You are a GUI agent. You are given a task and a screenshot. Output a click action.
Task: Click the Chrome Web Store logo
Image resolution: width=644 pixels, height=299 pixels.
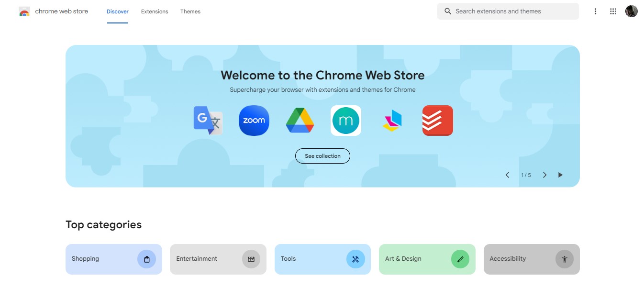point(24,11)
